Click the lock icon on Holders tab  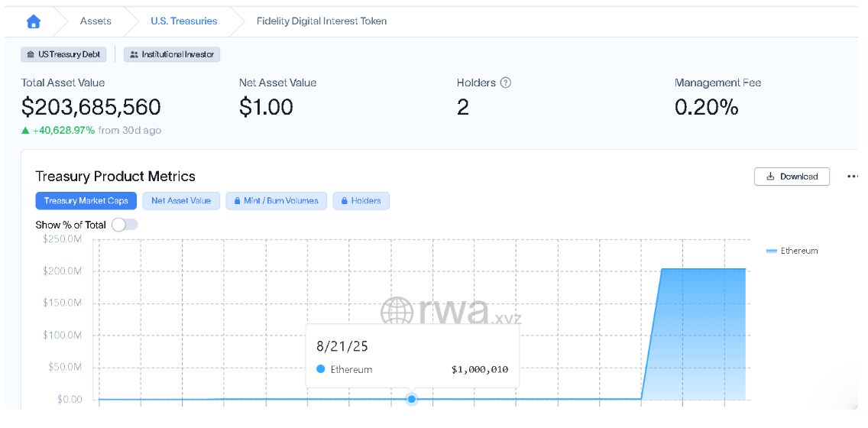tap(344, 201)
